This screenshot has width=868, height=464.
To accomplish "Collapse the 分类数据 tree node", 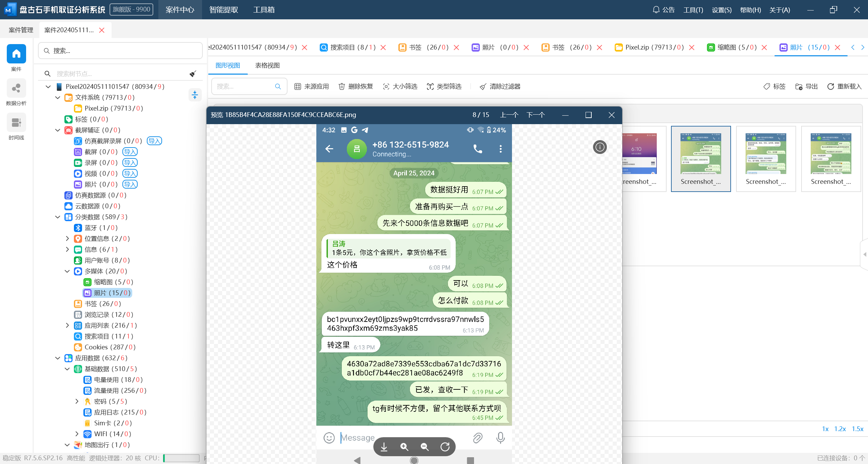I will pyautogui.click(x=58, y=217).
